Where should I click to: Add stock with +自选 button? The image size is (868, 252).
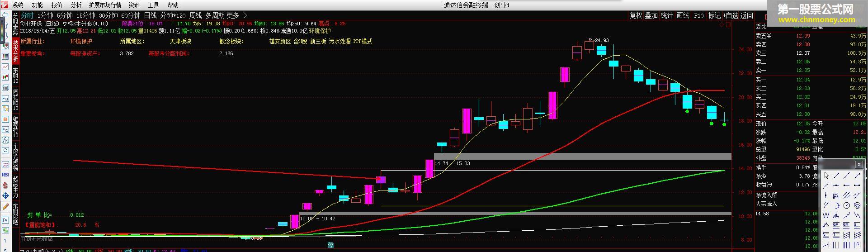coord(731,15)
